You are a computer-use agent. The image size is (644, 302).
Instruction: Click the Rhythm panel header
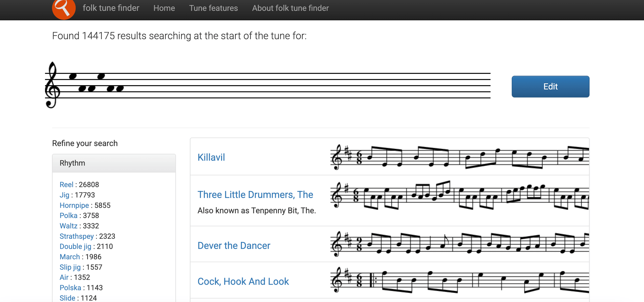click(114, 163)
